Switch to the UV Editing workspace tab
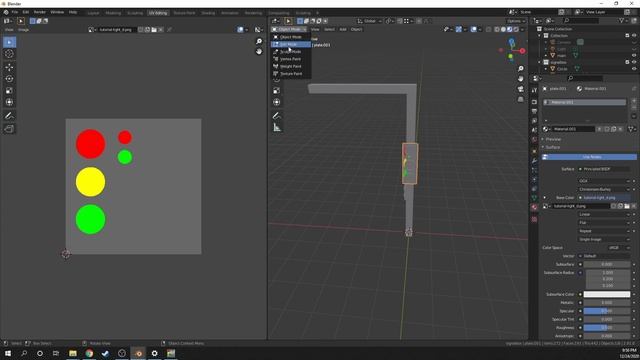Image resolution: width=640 pixels, height=360 pixels. [158, 13]
